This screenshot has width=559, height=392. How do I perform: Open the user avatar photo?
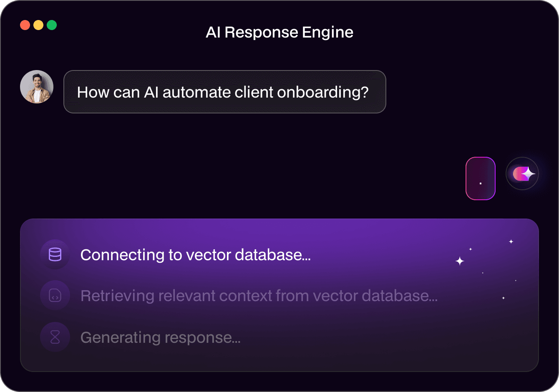point(37,86)
